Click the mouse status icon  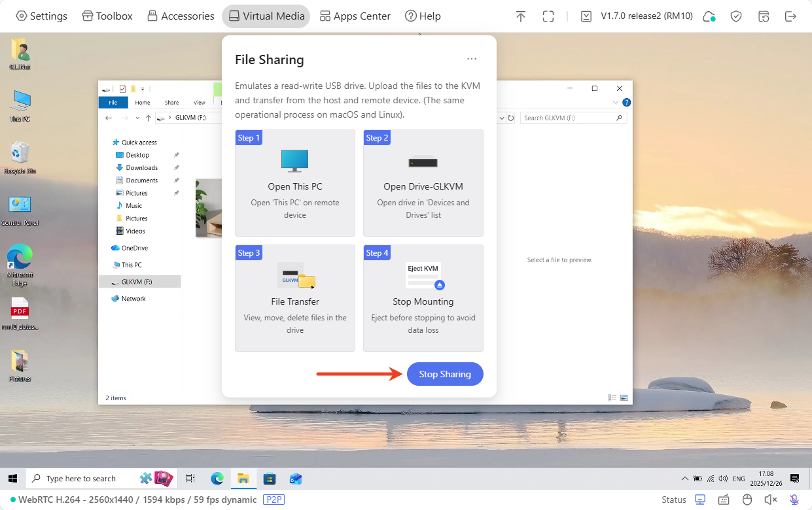click(747, 500)
